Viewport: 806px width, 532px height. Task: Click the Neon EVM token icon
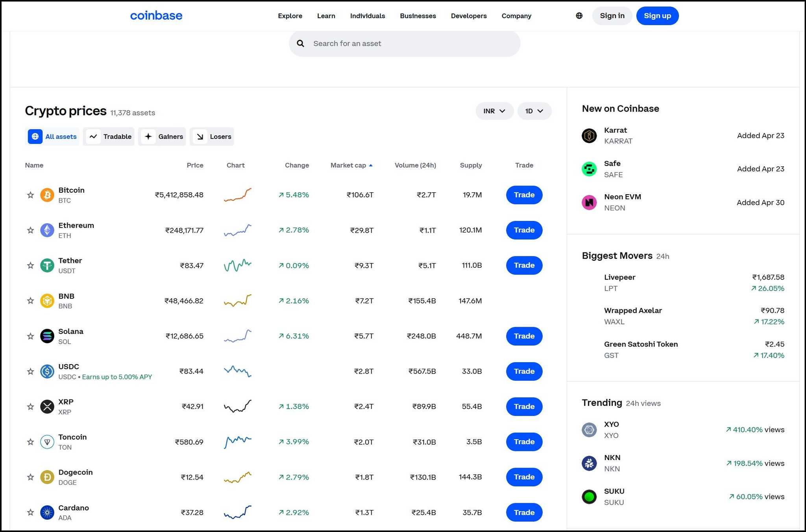589,202
